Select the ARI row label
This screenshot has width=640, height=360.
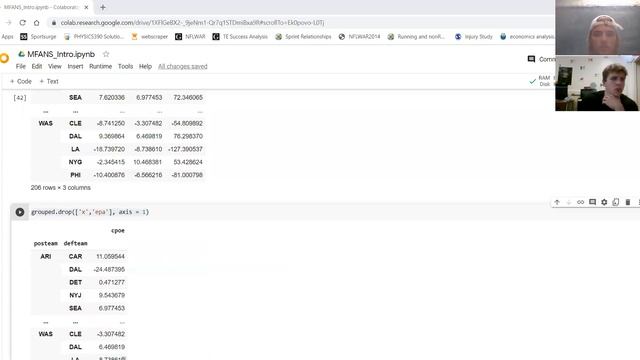click(46, 256)
